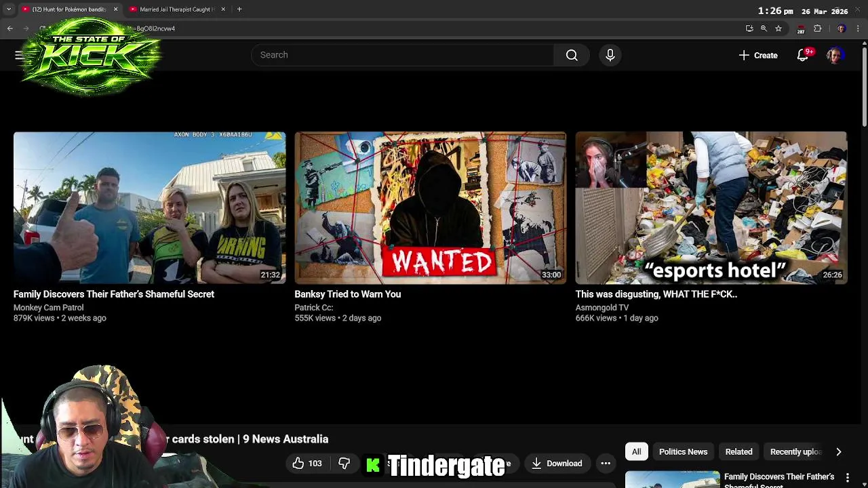
Task: Click the Create button
Action: [x=758, y=56]
